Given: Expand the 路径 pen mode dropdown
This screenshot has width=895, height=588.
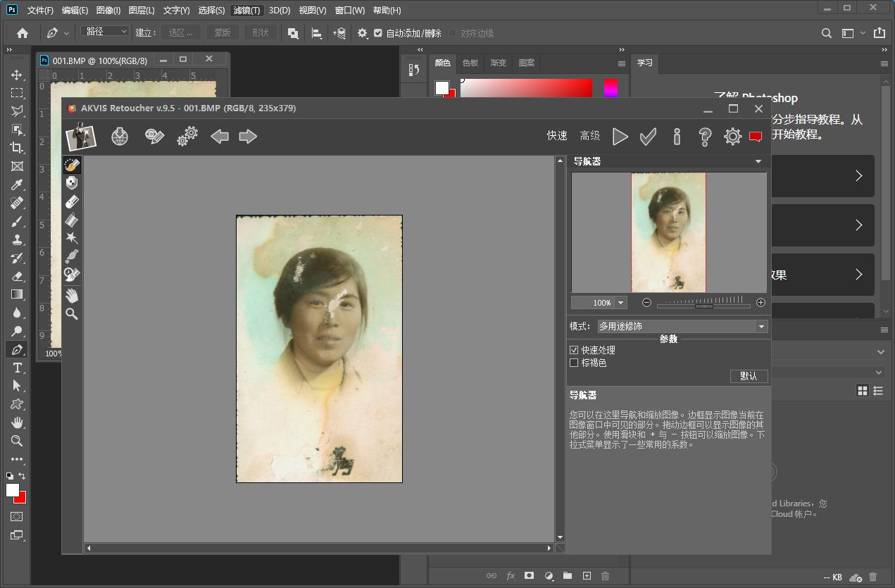Looking at the screenshot, I should click(x=106, y=32).
